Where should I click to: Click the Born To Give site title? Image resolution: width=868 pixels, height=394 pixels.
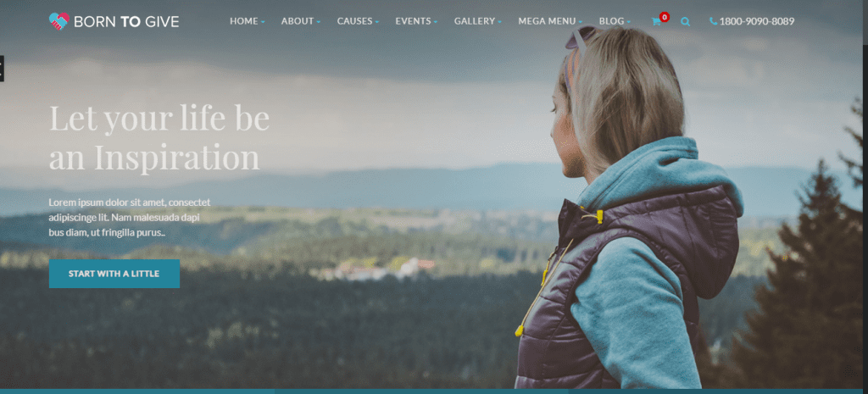coord(126,21)
